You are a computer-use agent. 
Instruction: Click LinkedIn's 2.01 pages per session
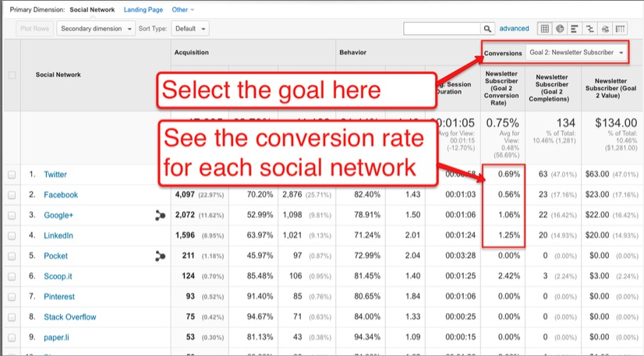click(412, 235)
